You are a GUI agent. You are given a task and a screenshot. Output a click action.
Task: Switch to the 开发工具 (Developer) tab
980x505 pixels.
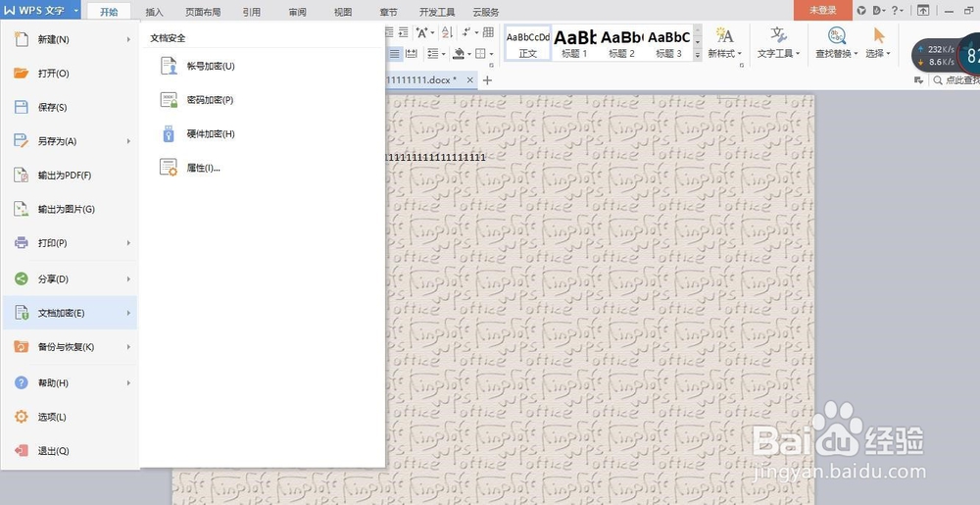click(437, 12)
